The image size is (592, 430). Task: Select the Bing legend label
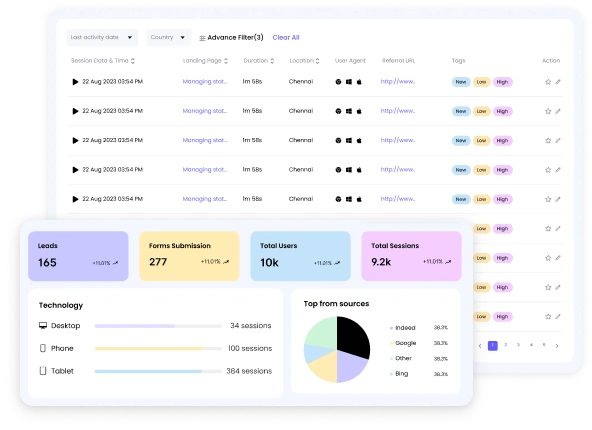click(x=402, y=374)
